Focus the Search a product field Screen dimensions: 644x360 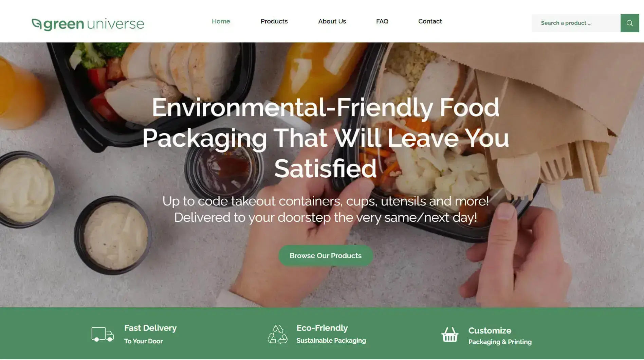pos(576,23)
